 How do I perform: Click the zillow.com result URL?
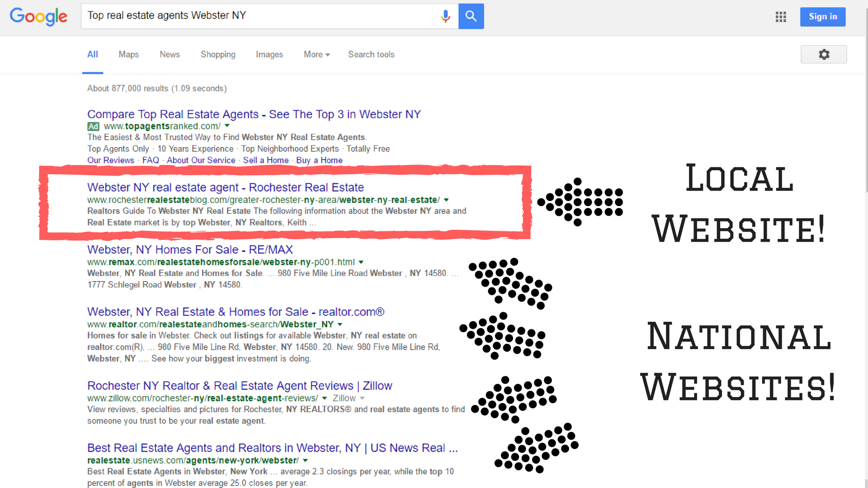(x=203, y=398)
